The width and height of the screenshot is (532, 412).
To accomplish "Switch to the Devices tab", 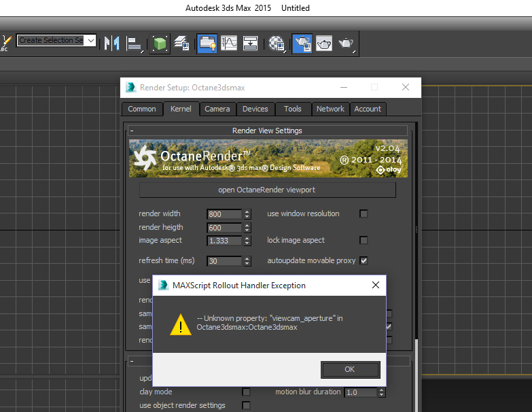I will pyautogui.click(x=255, y=109).
